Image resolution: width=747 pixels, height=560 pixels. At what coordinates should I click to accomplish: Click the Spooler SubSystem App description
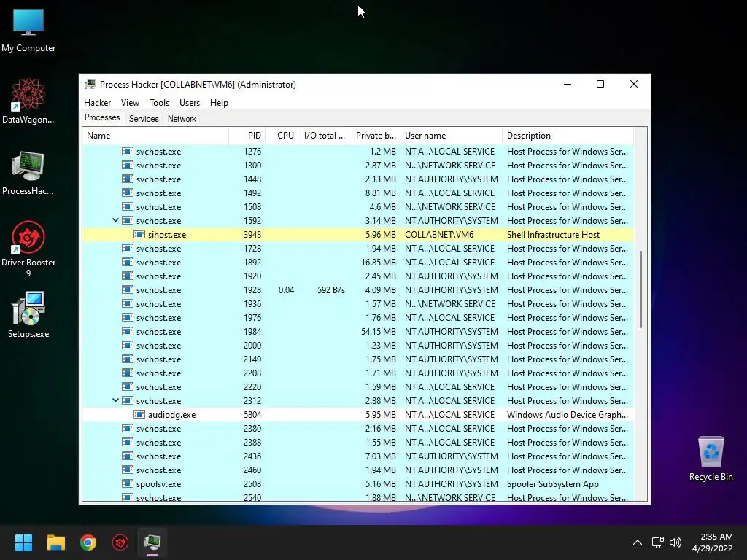click(553, 484)
